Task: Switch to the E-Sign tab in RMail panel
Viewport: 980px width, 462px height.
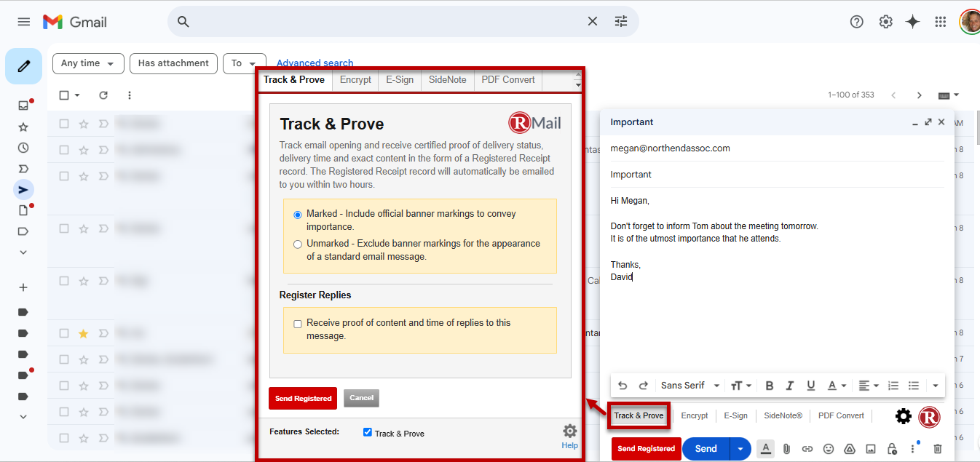Action: point(400,80)
